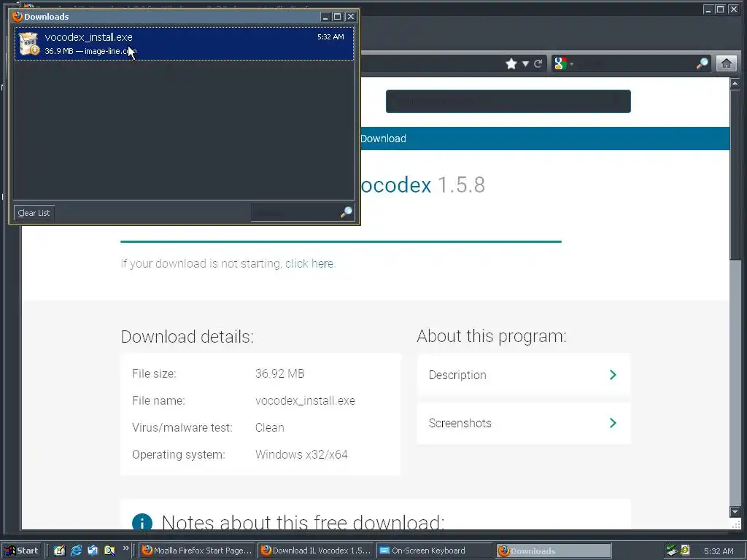Screen dimensions: 747x560
Task: Open the Google search engine selector
Action: click(x=563, y=63)
